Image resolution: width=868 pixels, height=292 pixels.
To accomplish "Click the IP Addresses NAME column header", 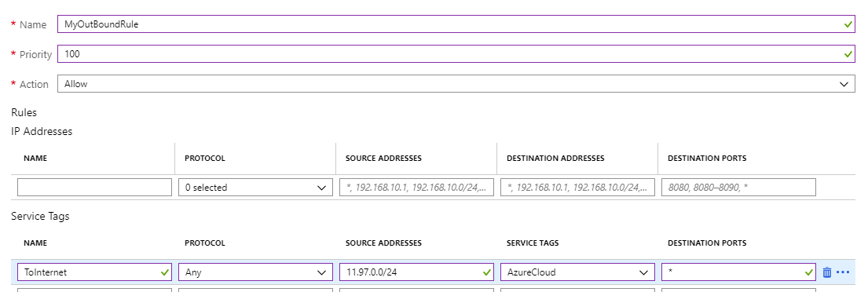I will (x=35, y=159).
